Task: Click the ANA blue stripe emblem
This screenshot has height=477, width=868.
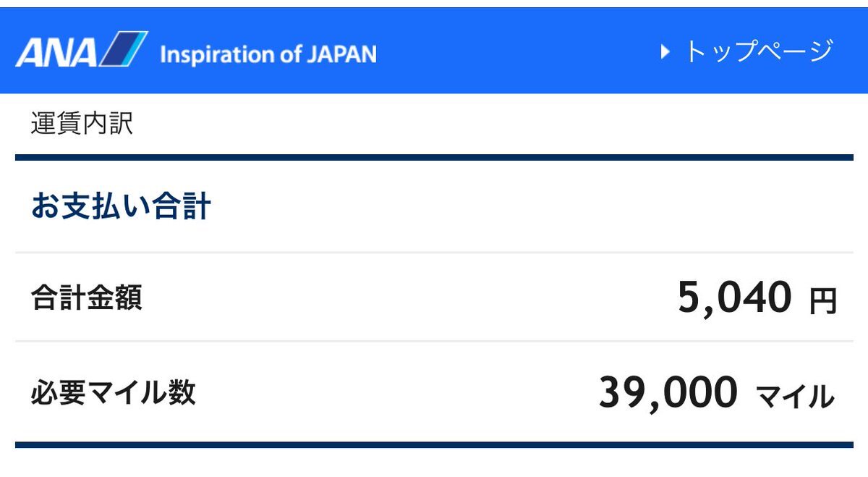Action: (123, 50)
